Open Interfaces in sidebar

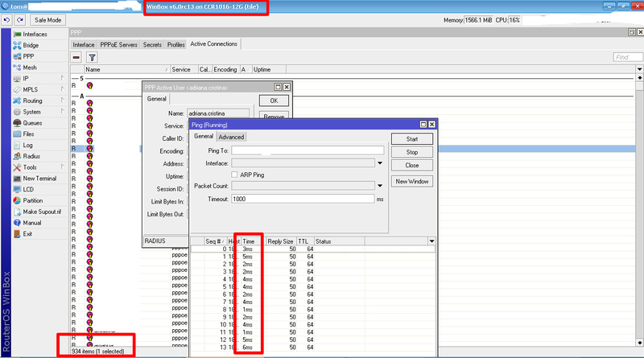click(35, 34)
